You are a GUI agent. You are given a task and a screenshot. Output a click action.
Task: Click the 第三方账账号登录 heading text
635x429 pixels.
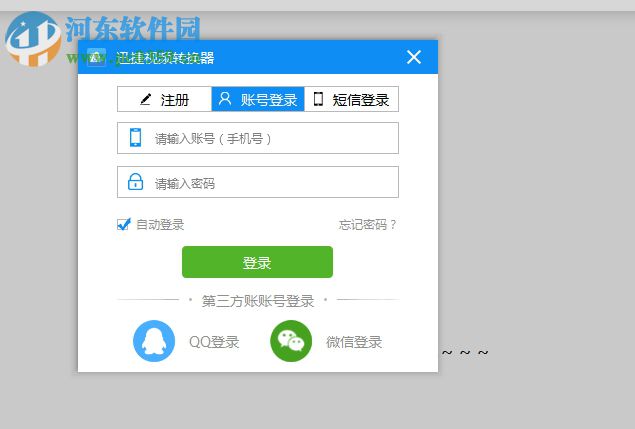coord(258,301)
